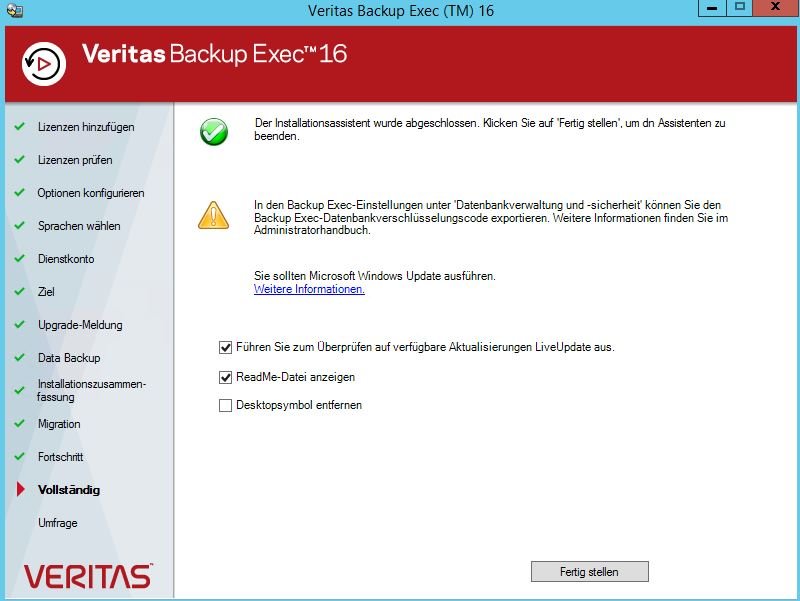Viewport: 800px width, 601px height.
Task: Select the Fortschritt step
Action: (x=60, y=457)
